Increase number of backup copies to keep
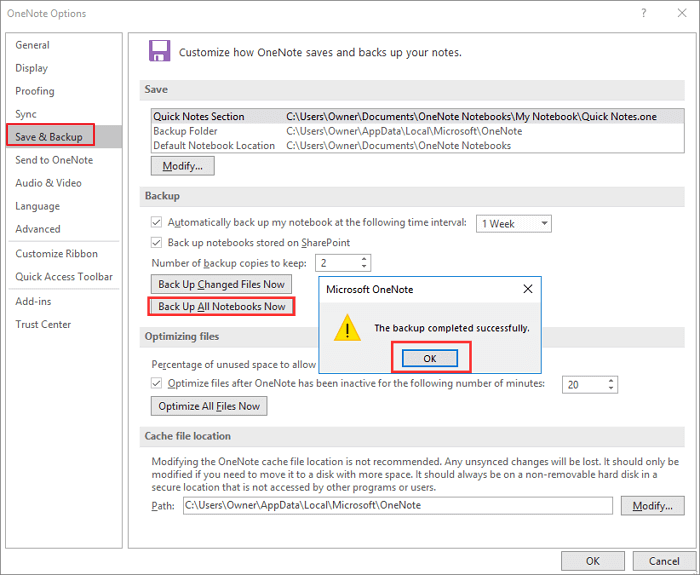This screenshot has height=575, width=700. [364, 259]
